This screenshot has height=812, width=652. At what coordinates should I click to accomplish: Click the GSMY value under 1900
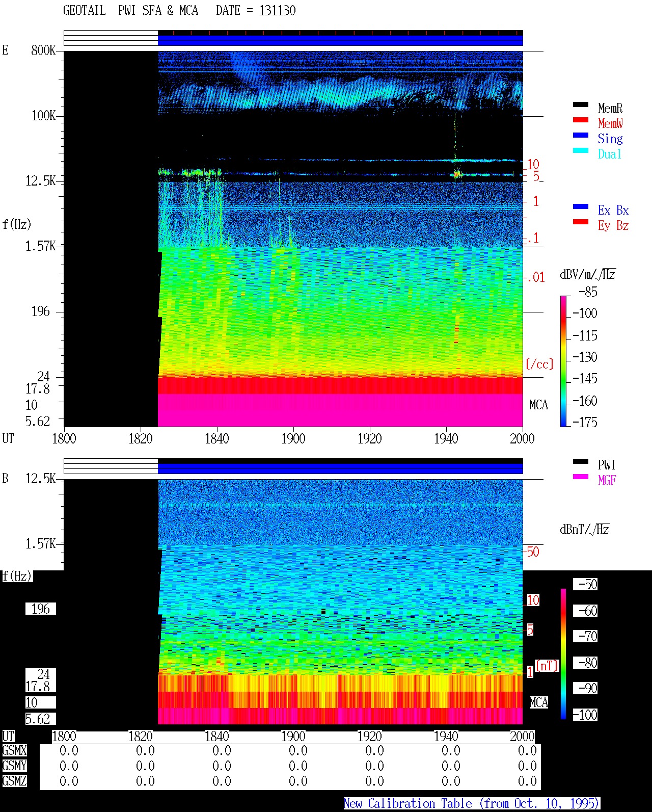coord(298,766)
